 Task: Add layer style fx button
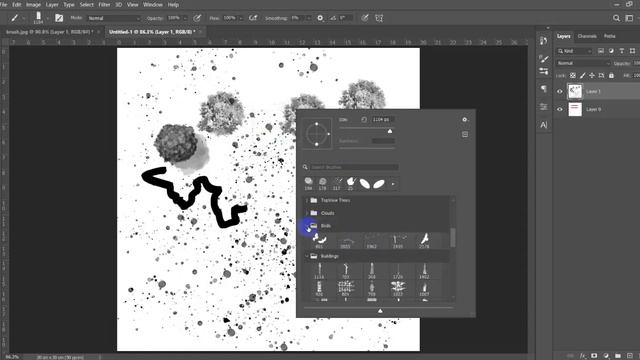(x=582, y=356)
